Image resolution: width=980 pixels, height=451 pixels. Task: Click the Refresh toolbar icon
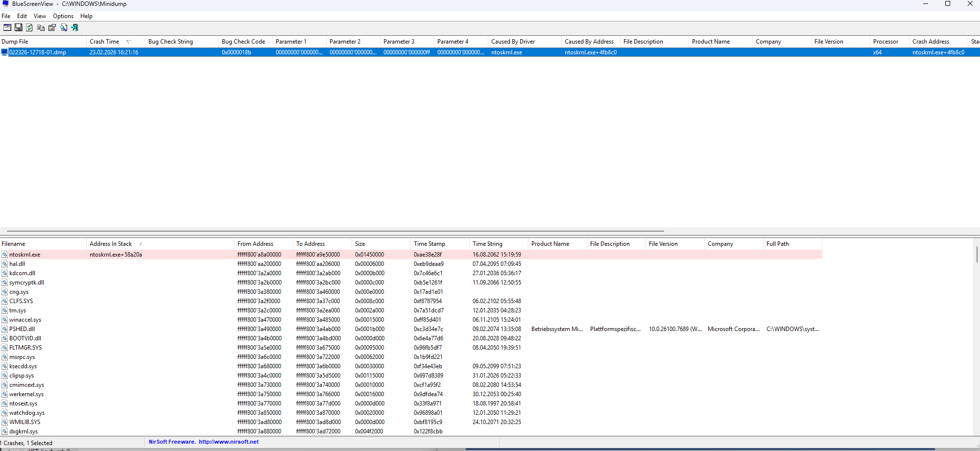[x=29, y=27]
